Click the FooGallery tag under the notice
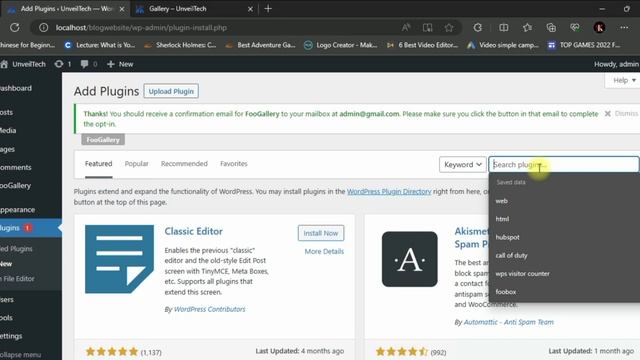 pos(103,140)
